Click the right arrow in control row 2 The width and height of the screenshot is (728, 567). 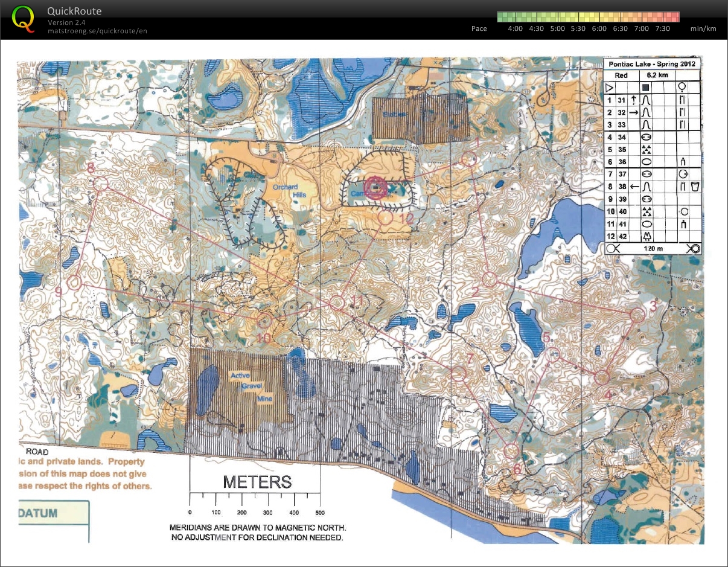[634, 112]
